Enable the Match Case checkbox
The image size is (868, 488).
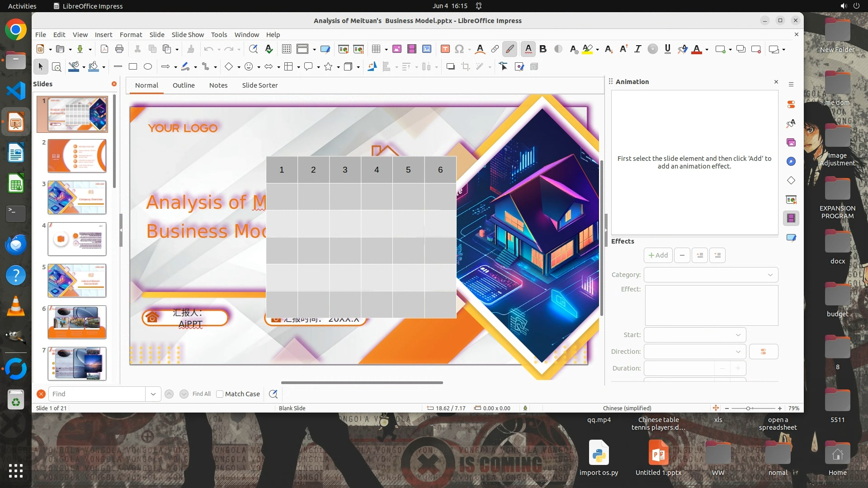point(220,394)
